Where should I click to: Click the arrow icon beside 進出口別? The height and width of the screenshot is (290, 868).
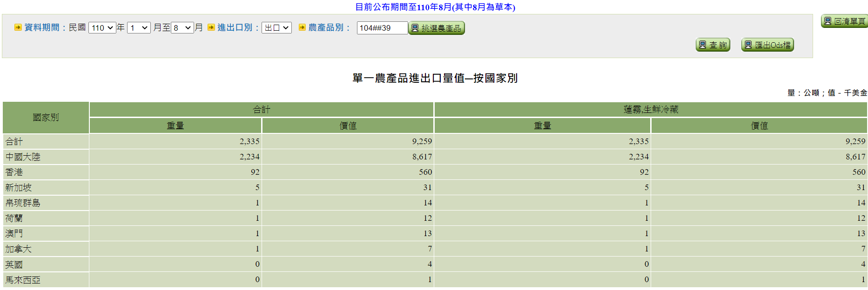211,27
